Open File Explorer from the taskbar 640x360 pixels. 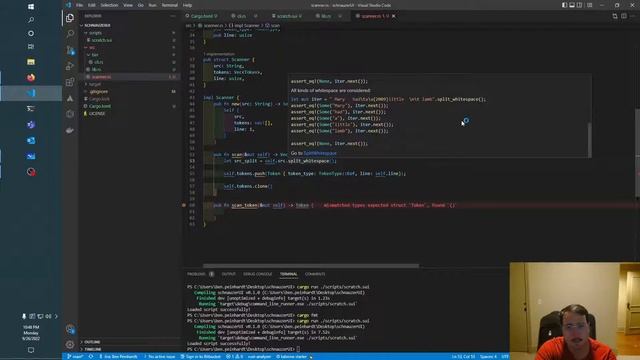(x=31, y=62)
